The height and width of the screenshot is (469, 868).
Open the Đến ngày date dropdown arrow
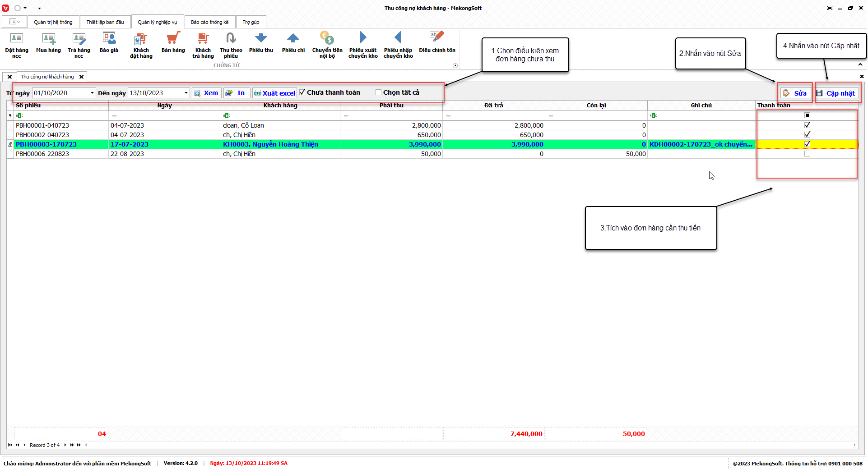(186, 93)
